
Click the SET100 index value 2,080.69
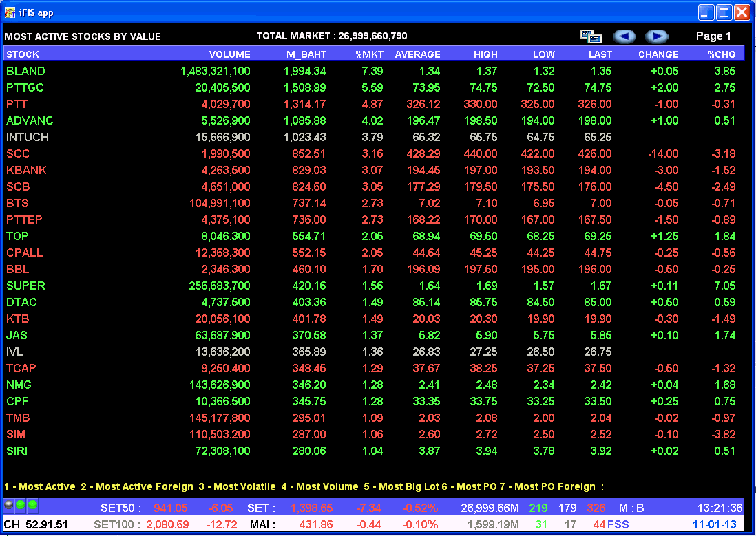(167, 524)
